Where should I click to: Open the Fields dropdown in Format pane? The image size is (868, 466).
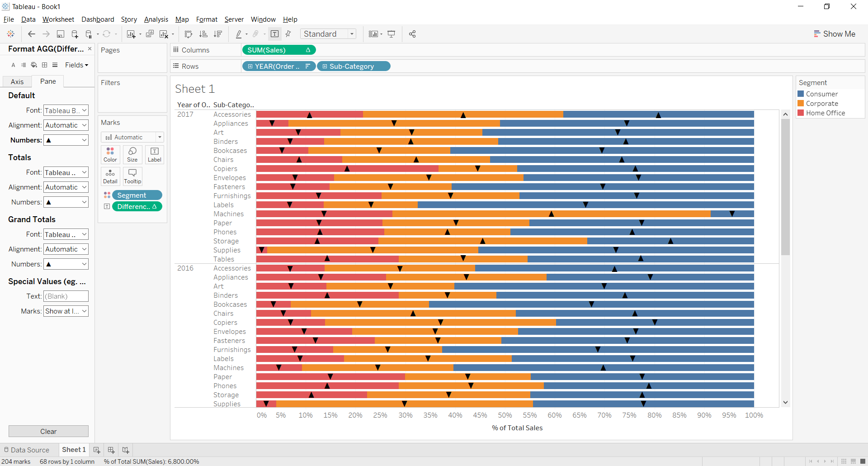(76, 65)
